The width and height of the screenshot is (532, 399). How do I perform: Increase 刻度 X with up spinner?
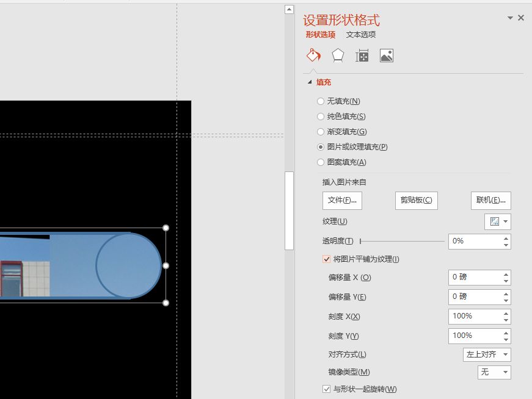(x=506, y=313)
